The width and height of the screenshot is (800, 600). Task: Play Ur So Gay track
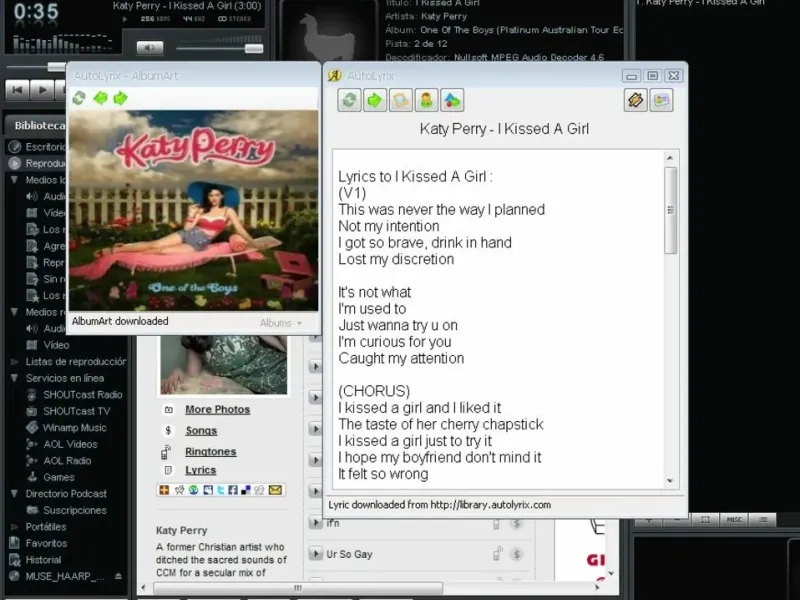315,554
